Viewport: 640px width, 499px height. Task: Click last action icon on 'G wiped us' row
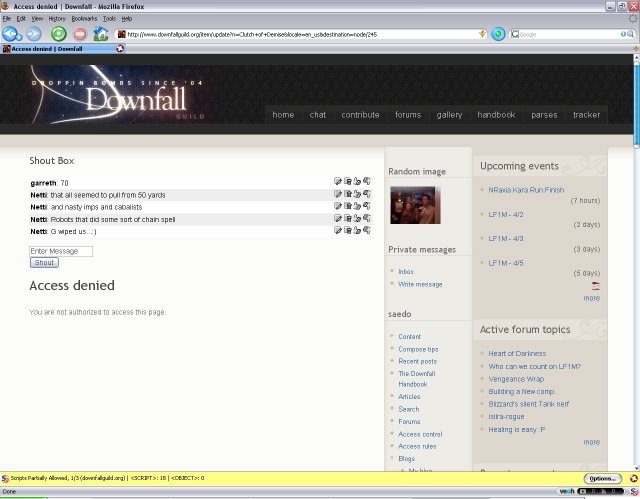[367, 230]
